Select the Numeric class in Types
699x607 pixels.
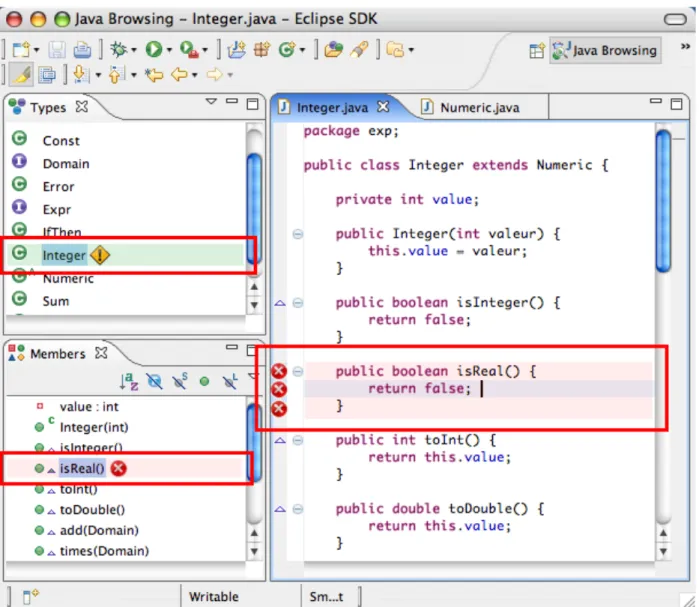pyautogui.click(x=68, y=279)
